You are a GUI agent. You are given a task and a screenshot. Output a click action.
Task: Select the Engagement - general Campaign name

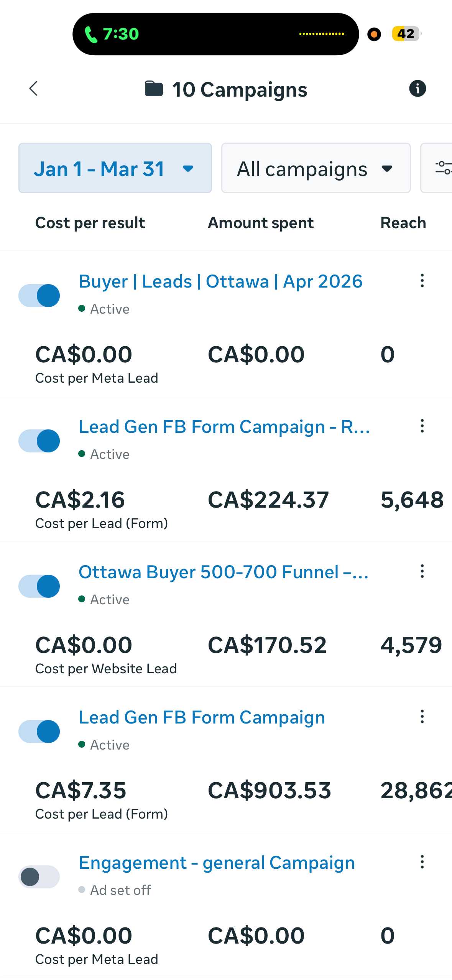point(217,863)
